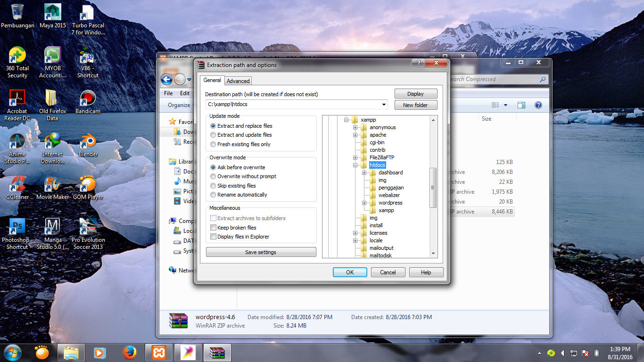Open the Turbo Pascal 7 desktop shortcut
Image resolution: width=644 pixels, height=362 pixels.
click(88, 20)
